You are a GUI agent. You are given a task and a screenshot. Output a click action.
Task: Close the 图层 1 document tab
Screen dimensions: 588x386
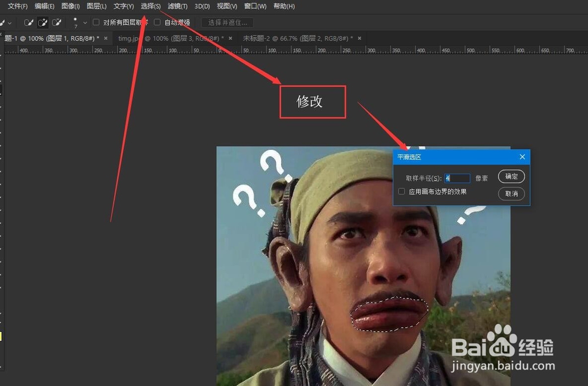(x=106, y=38)
